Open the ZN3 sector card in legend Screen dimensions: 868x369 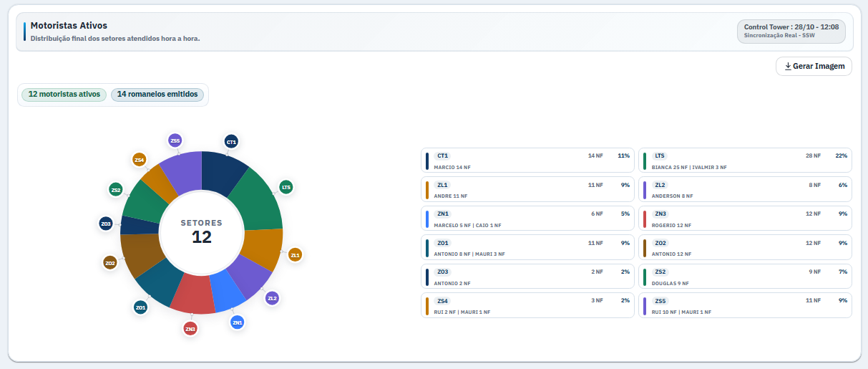tap(745, 219)
